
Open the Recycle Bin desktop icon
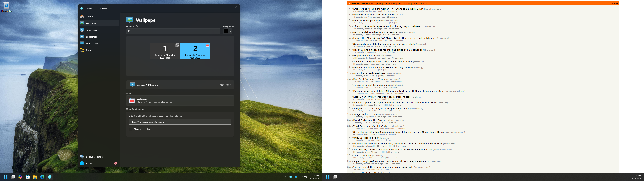tap(6, 7)
